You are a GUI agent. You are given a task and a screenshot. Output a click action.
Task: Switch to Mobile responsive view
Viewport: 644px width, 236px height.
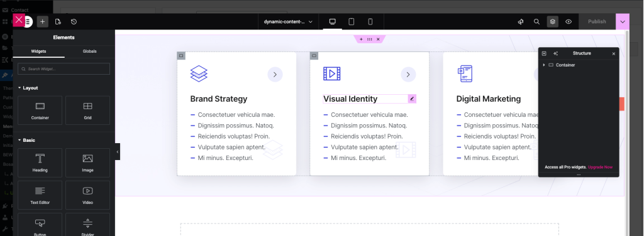(370, 22)
